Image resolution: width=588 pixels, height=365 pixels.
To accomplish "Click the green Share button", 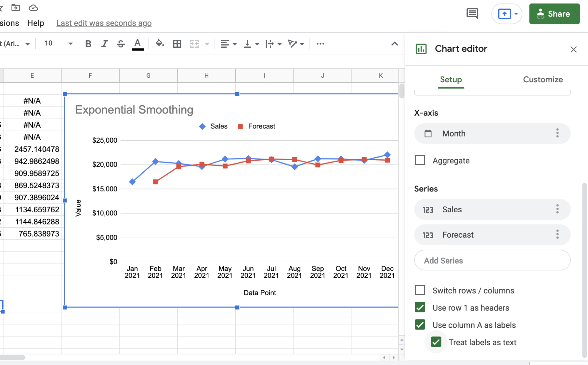I will tap(554, 14).
